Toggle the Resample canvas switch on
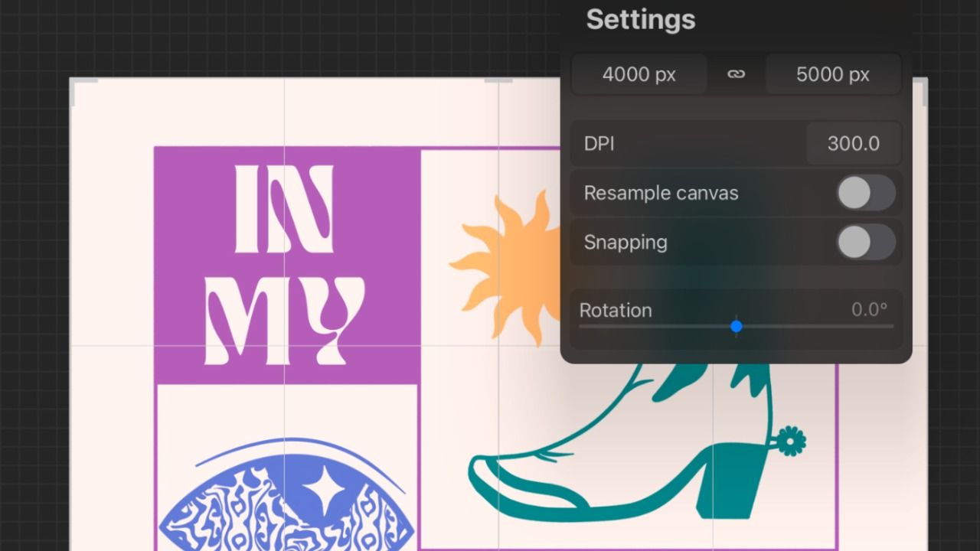 [866, 193]
